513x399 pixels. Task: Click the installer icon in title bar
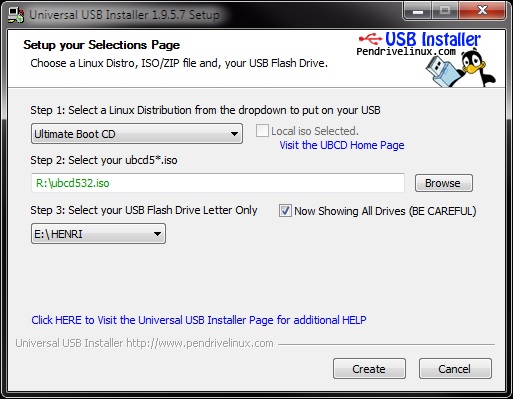coord(16,15)
